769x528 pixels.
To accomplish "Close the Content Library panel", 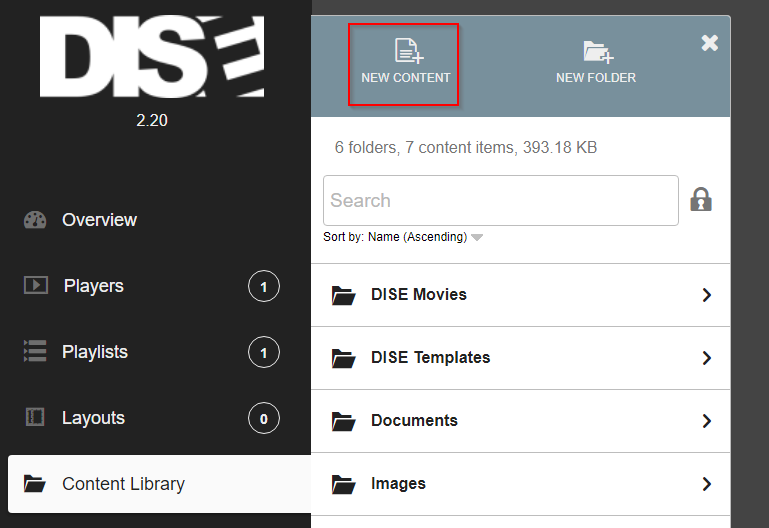I will (x=710, y=43).
